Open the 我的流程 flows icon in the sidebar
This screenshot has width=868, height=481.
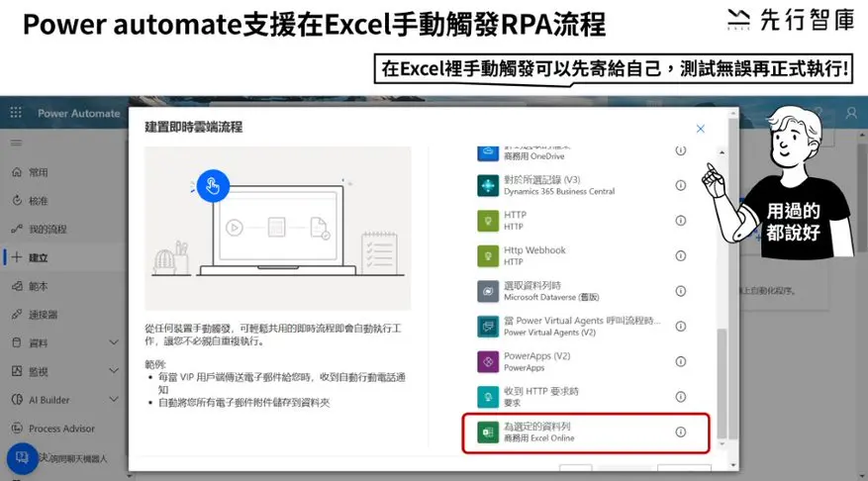pyautogui.click(x=17, y=229)
